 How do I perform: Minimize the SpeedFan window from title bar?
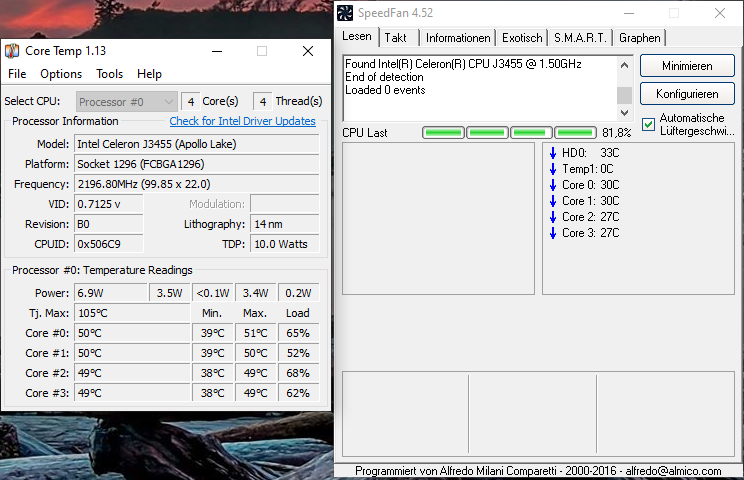pos(629,13)
